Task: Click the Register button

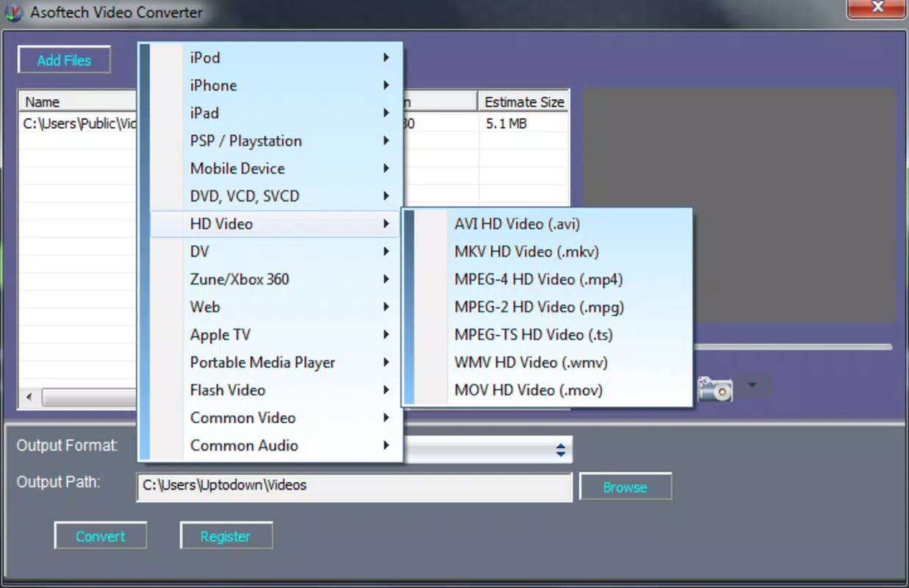Action: coord(226,537)
